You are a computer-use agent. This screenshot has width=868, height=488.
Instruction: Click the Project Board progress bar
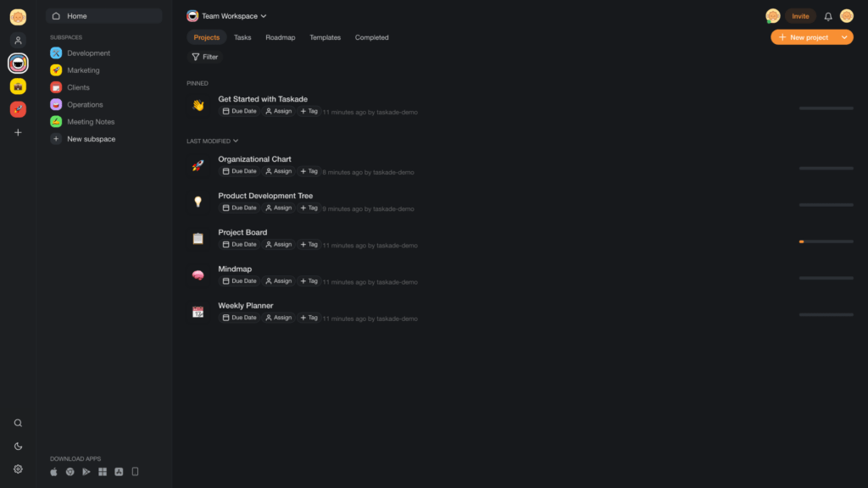(826, 241)
